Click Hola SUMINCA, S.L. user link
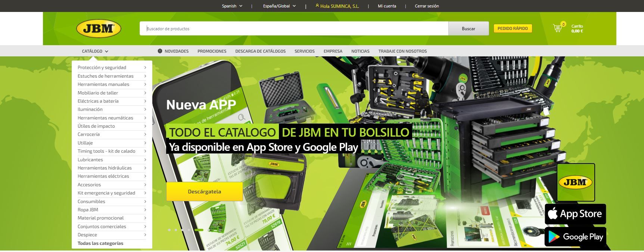 337,6
